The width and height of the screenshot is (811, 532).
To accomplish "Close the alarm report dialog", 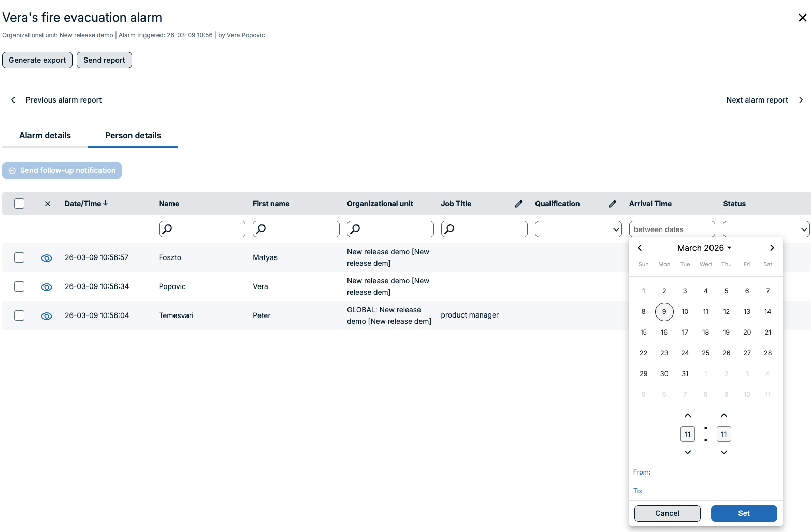I will click(802, 18).
